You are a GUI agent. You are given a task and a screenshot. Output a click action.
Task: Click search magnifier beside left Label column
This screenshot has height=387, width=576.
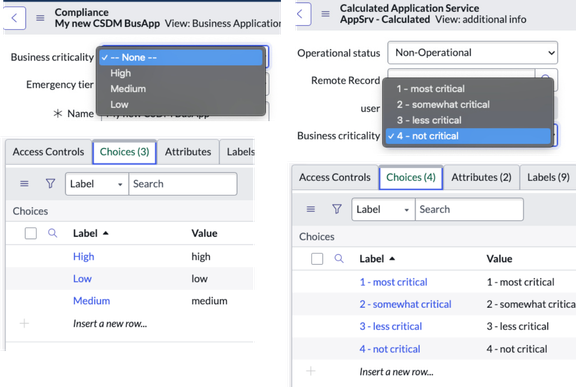point(53,233)
